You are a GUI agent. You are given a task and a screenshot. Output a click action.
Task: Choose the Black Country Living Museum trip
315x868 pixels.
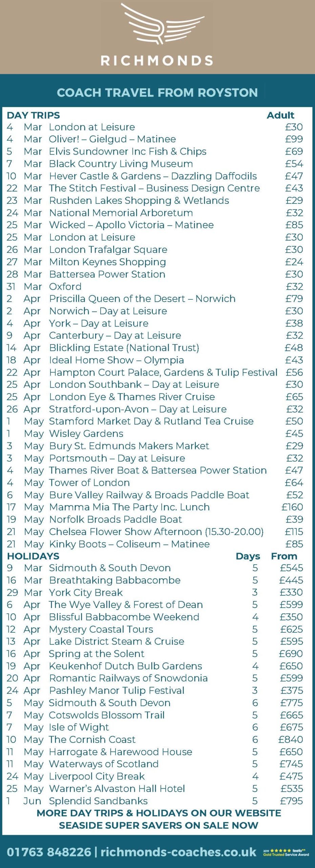tap(121, 164)
